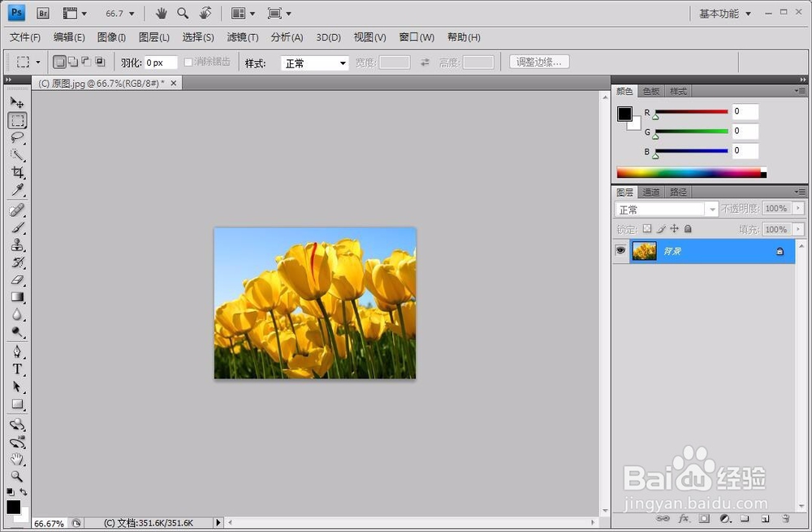812x532 pixels.
Task: Click the Rotate View tool in top bar
Action: 205,13
